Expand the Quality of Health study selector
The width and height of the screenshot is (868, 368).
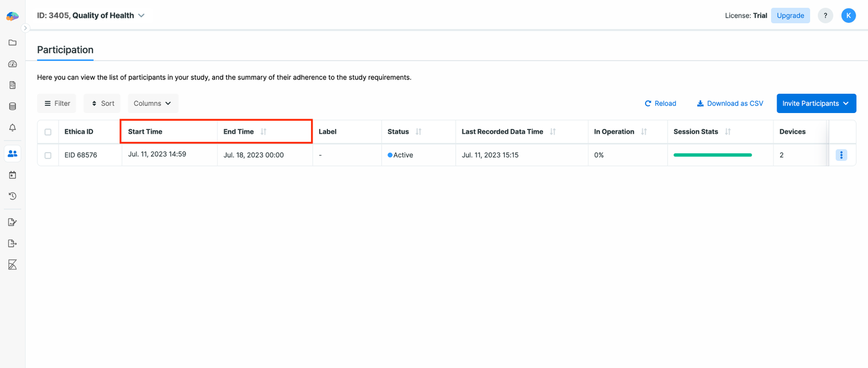point(141,16)
